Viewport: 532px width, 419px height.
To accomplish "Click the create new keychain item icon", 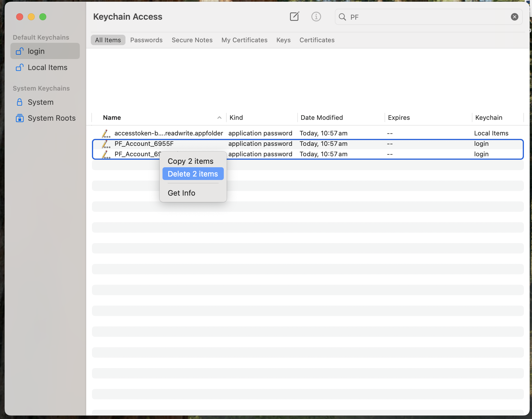I will click(294, 16).
